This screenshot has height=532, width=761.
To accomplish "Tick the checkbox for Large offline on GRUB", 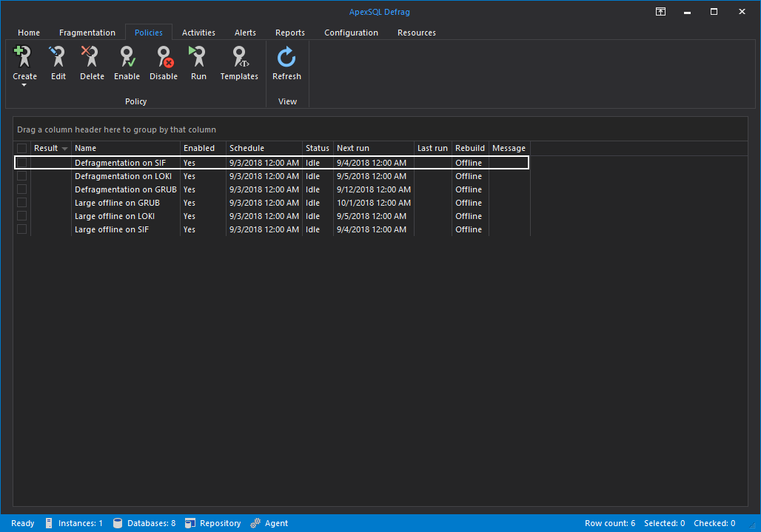I will click(22, 203).
